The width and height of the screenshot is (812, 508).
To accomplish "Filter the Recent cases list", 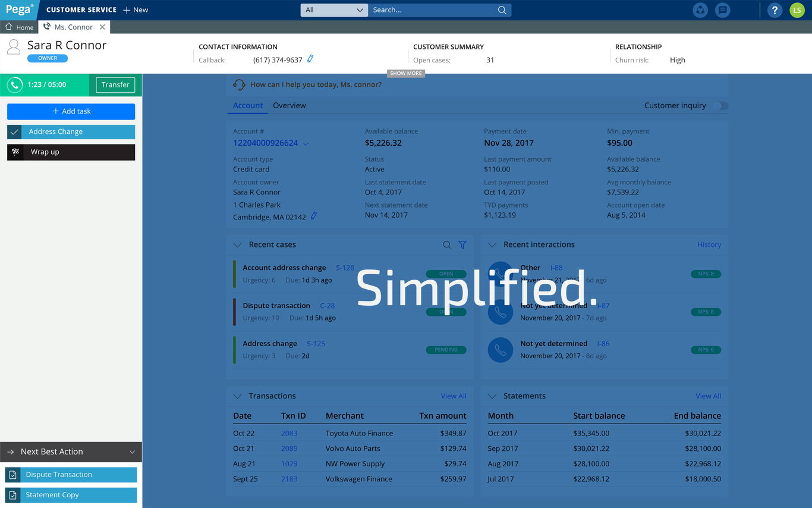I will (462, 244).
